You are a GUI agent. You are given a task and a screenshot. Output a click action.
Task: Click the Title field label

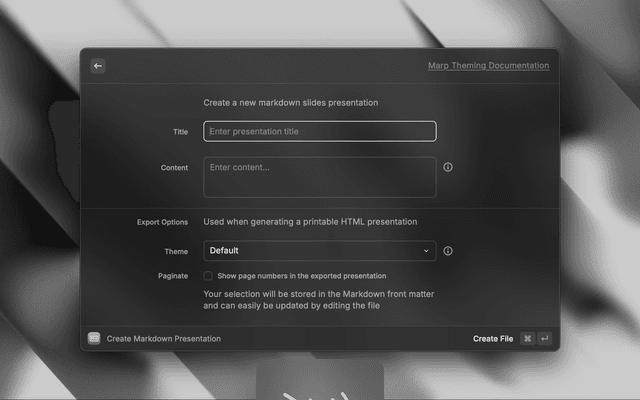coord(180,131)
